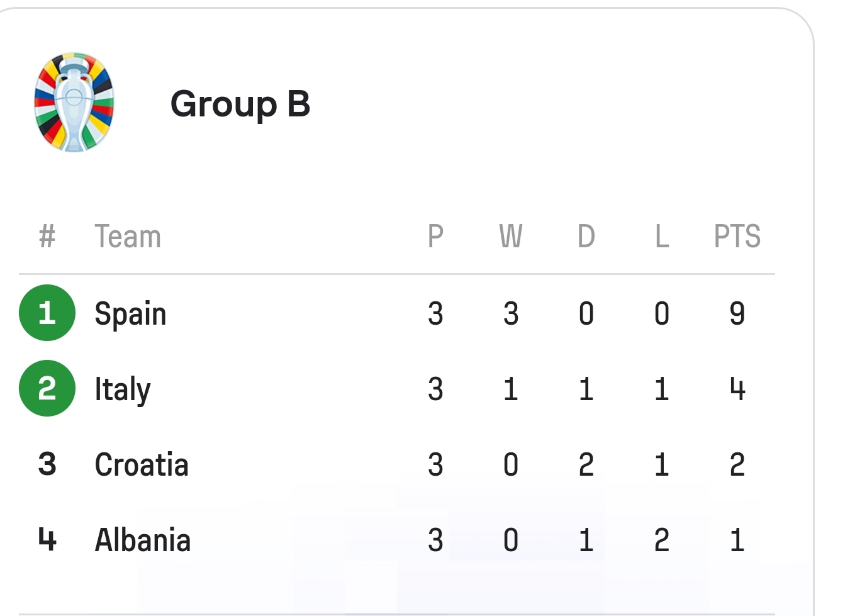Screen dimensions: 850x616
Task: Click Albania's position number 4
Action: pyautogui.click(x=47, y=540)
